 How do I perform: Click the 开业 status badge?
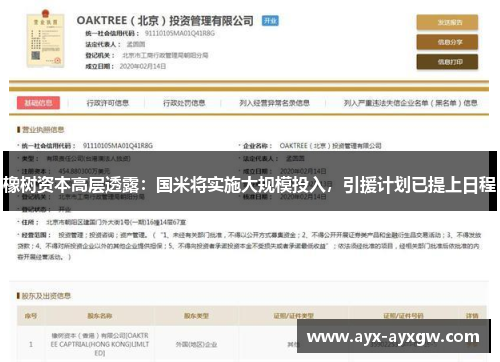[x=270, y=21]
